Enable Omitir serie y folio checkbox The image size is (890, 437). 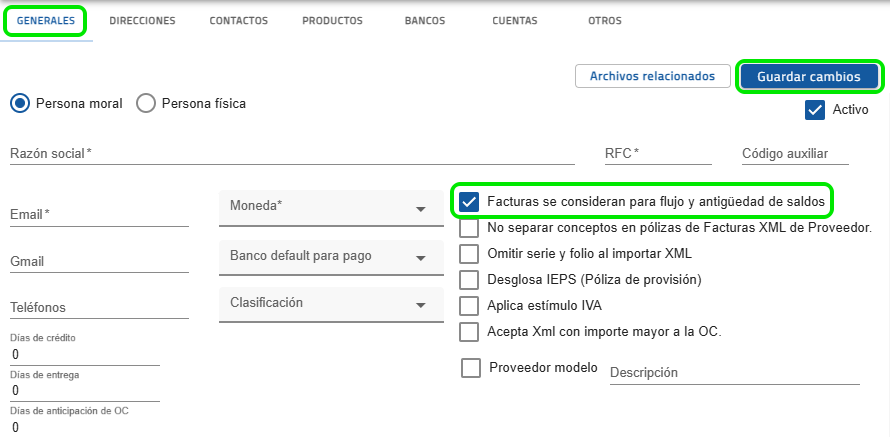coord(469,253)
